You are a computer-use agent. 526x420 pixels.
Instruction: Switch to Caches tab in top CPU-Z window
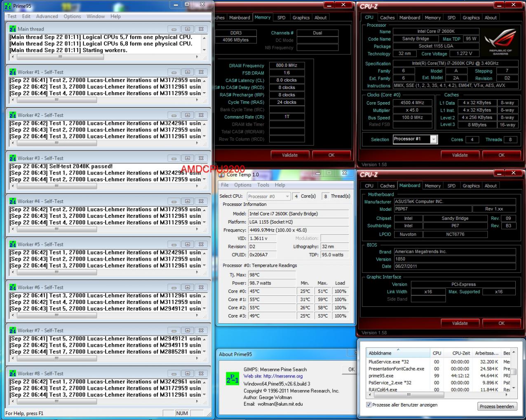[387, 18]
